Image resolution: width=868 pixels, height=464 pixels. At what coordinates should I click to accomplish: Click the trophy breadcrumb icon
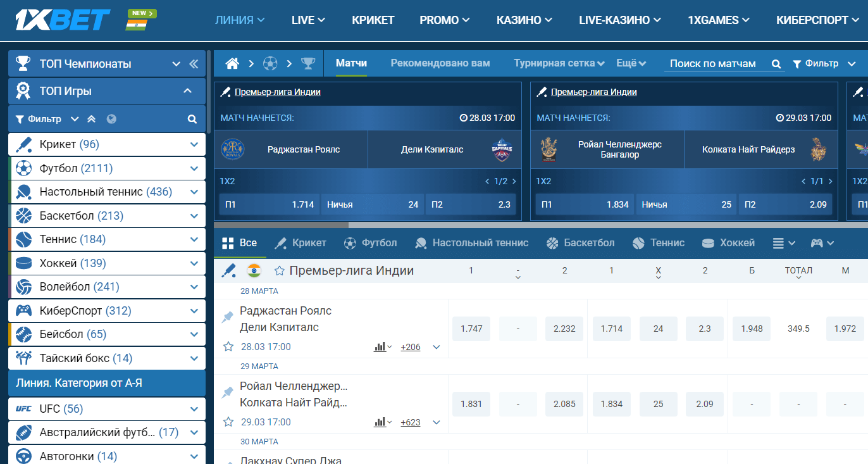click(308, 63)
